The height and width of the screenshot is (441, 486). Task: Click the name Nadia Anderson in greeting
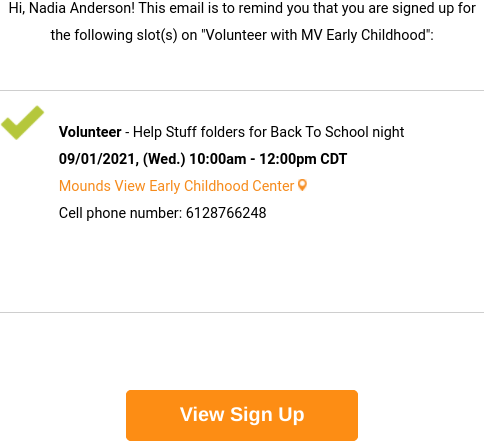pos(80,8)
